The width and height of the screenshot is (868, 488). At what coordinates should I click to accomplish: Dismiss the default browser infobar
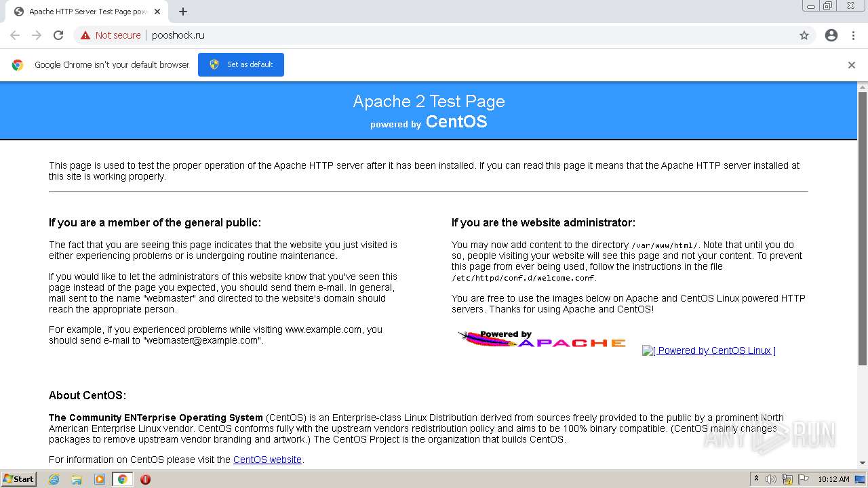(x=852, y=65)
